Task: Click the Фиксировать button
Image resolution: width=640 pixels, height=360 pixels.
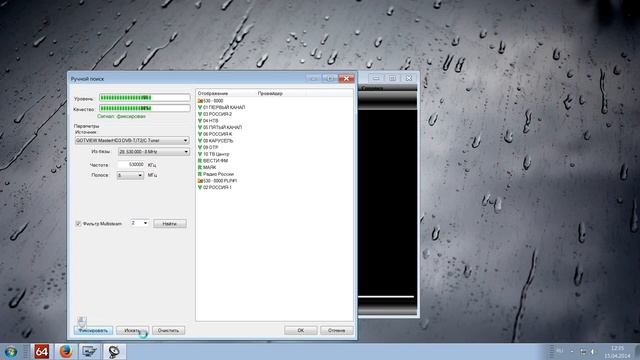Action: point(93,330)
